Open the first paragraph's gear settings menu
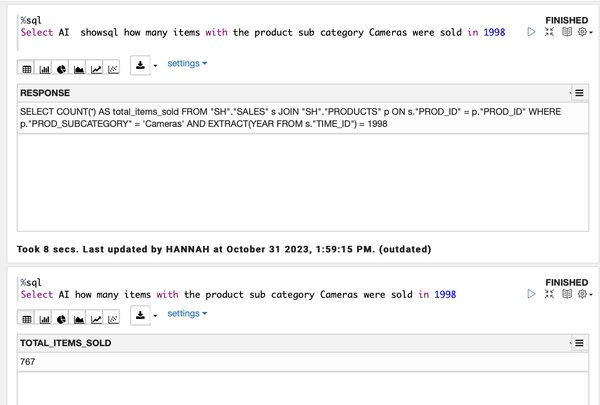This screenshot has width=600, height=405. click(x=583, y=32)
